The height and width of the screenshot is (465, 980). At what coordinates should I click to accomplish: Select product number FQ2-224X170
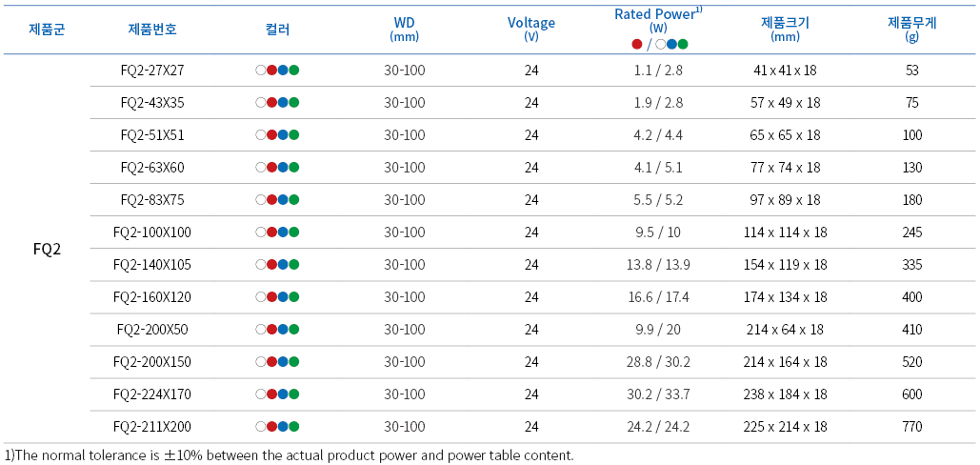[x=152, y=394]
